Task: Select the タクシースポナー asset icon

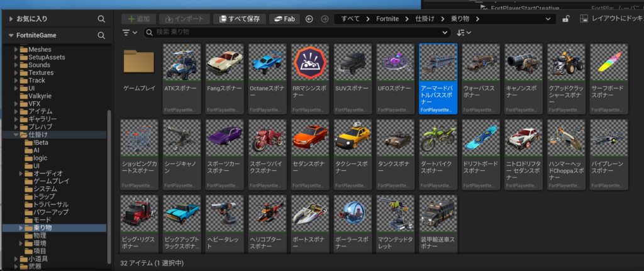Action: [353, 138]
